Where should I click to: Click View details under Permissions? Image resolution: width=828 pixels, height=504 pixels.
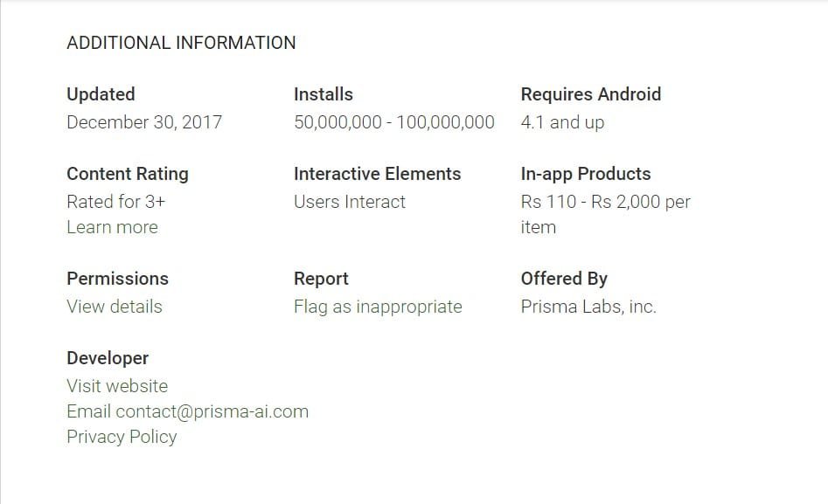coord(115,307)
